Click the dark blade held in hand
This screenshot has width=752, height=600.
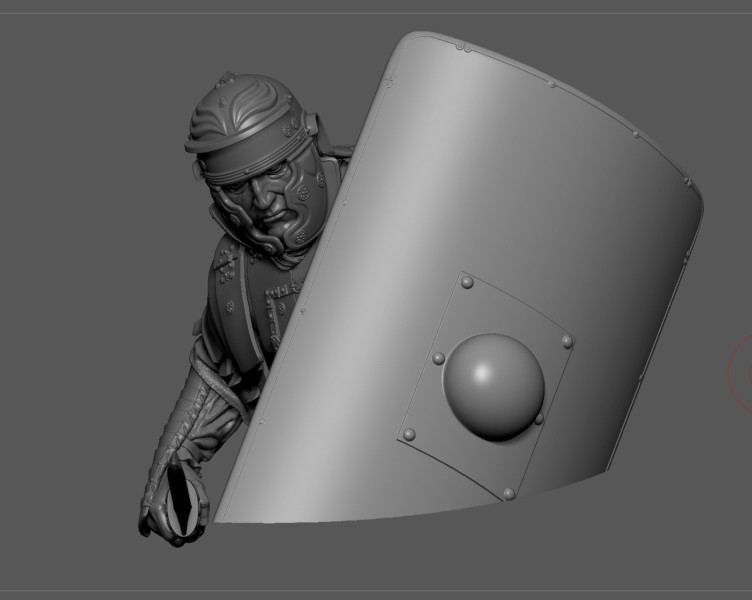184,506
